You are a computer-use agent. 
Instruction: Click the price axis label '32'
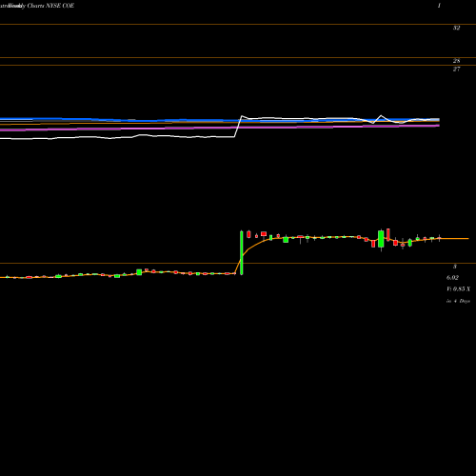click(456, 28)
